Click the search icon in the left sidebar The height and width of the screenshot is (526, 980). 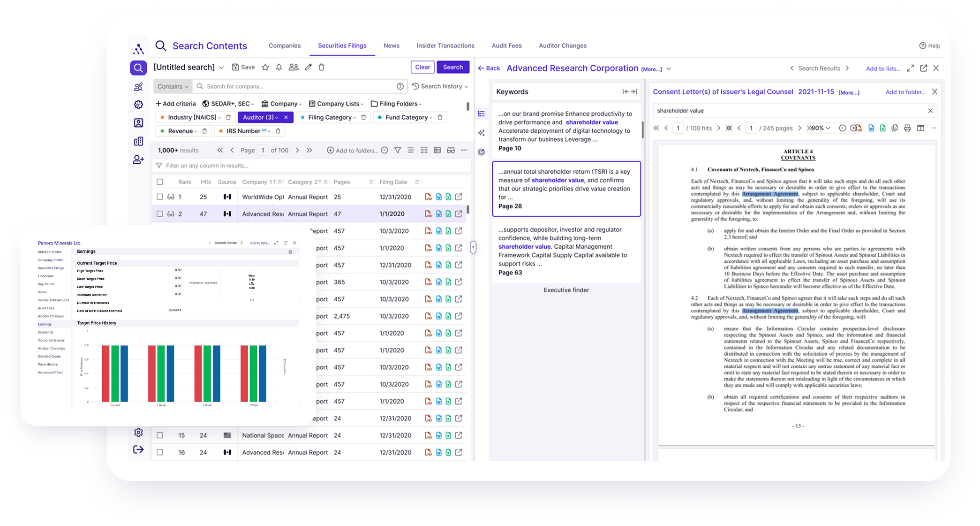pyautogui.click(x=138, y=68)
